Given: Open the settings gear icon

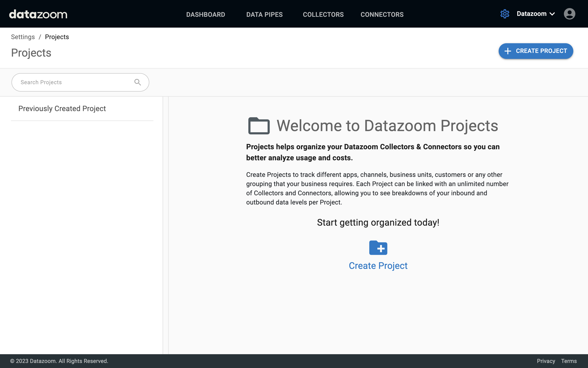Looking at the screenshot, I should coord(505,14).
